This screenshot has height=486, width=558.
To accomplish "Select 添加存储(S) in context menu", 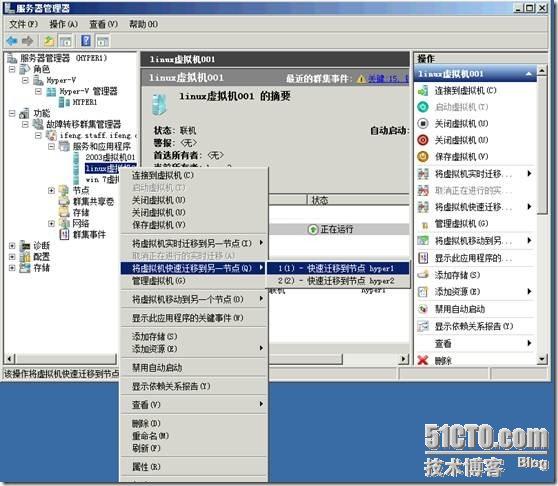I will point(194,336).
